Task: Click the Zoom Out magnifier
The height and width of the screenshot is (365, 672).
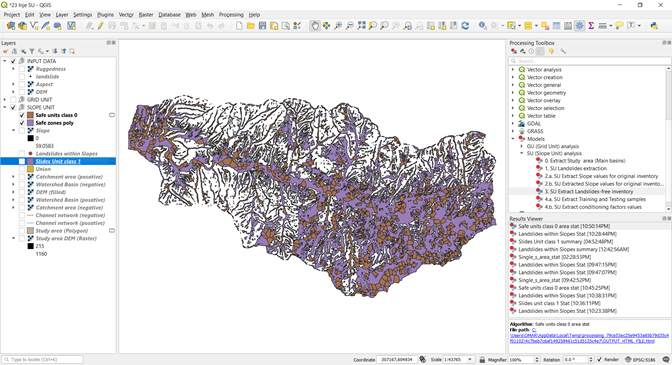Action: coord(349,26)
